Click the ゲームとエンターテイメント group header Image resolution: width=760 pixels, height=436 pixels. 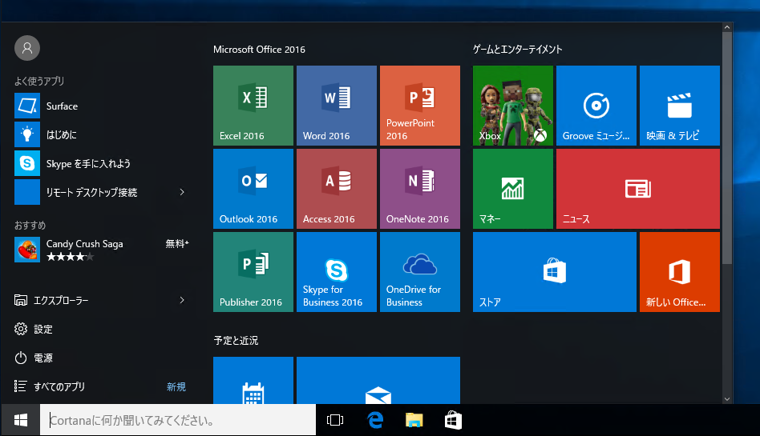point(518,49)
